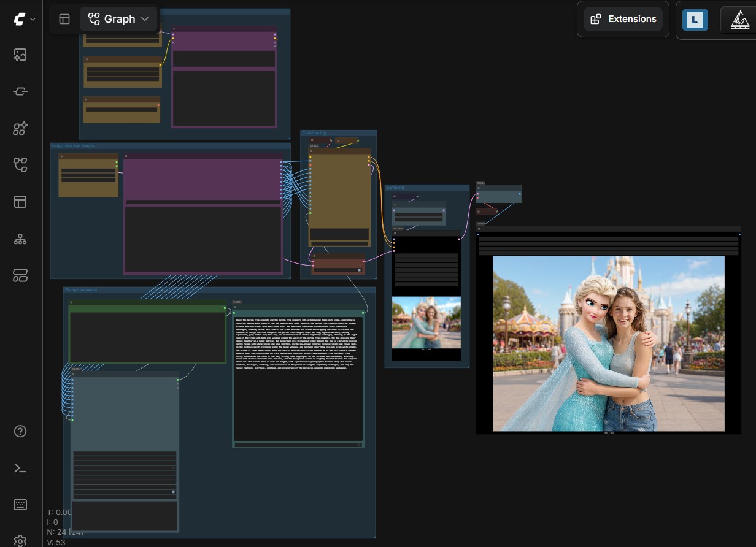Select the Prompt enhancer group title
Screen dimensions: 756x547
80,290
